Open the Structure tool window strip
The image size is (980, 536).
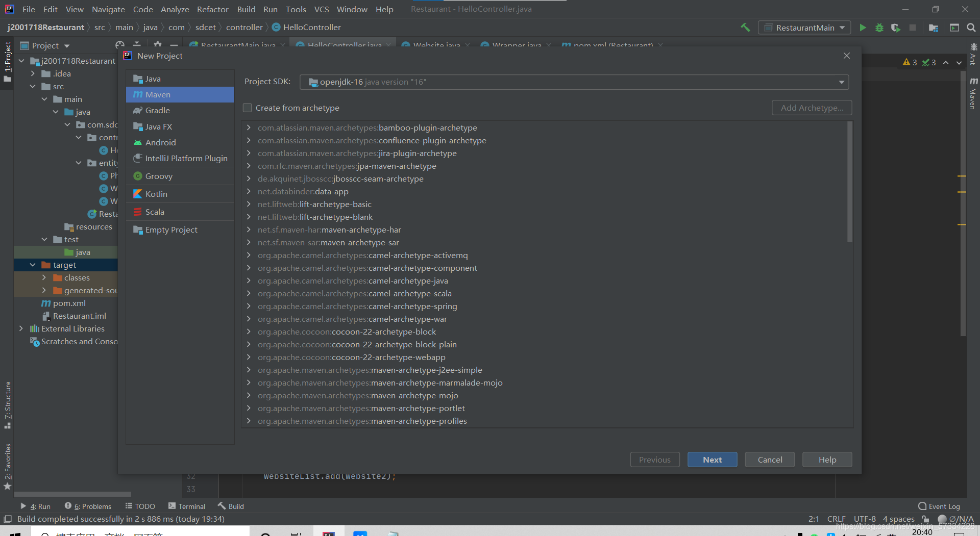pos(7,405)
